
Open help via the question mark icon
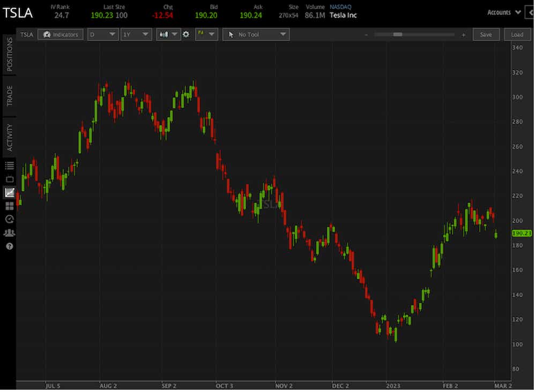point(9,247)
